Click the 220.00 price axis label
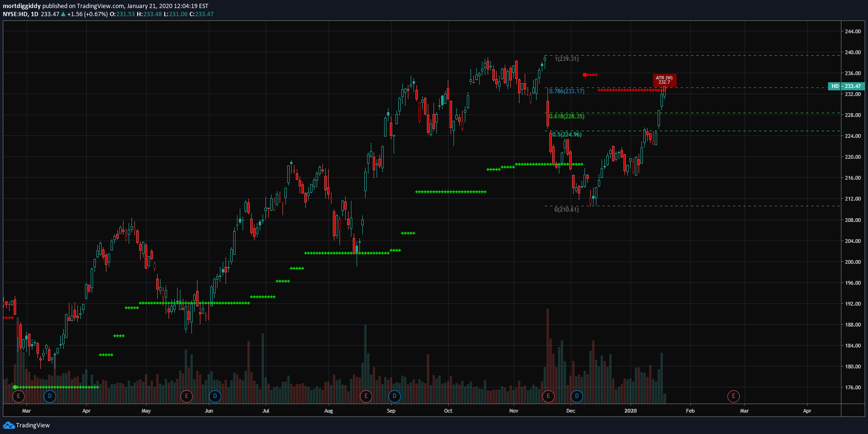Viewport: 868px width, 434px height. 853,157
